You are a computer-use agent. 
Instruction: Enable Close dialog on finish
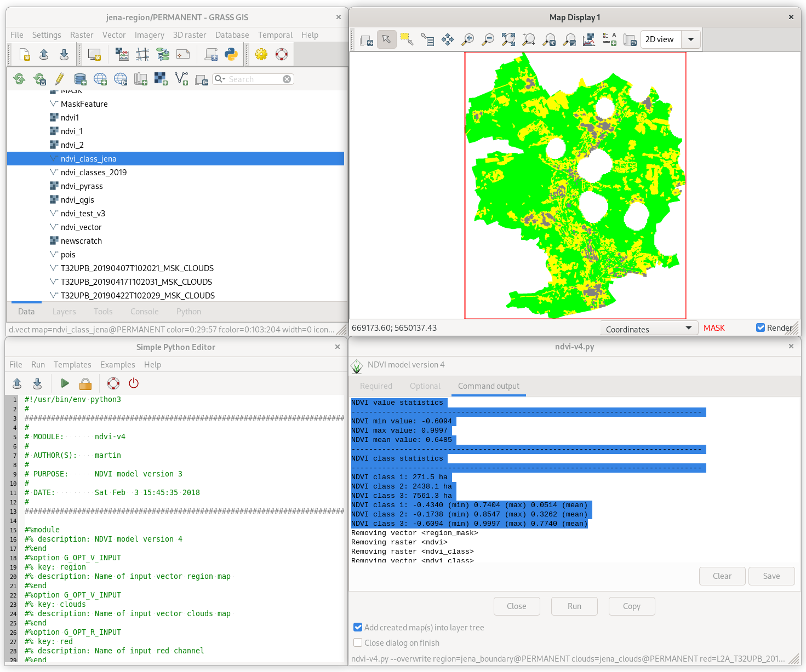358,642
